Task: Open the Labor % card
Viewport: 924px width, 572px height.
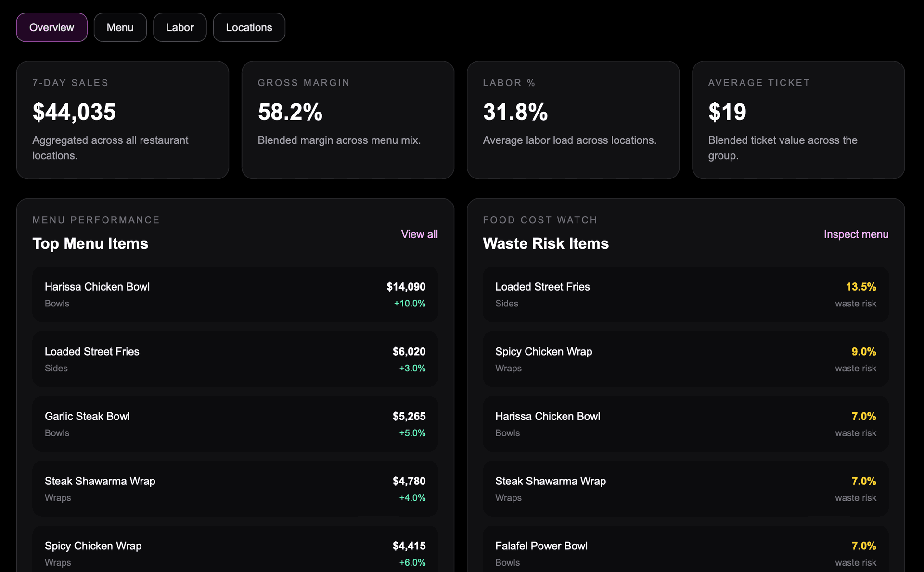Action: [x=573, y=120]
